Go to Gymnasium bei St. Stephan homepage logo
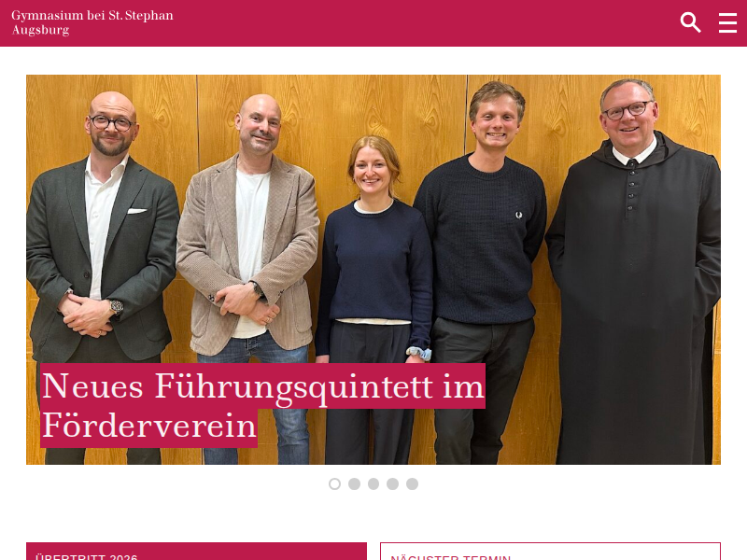 pyautogui.click(x=92, y=22)
